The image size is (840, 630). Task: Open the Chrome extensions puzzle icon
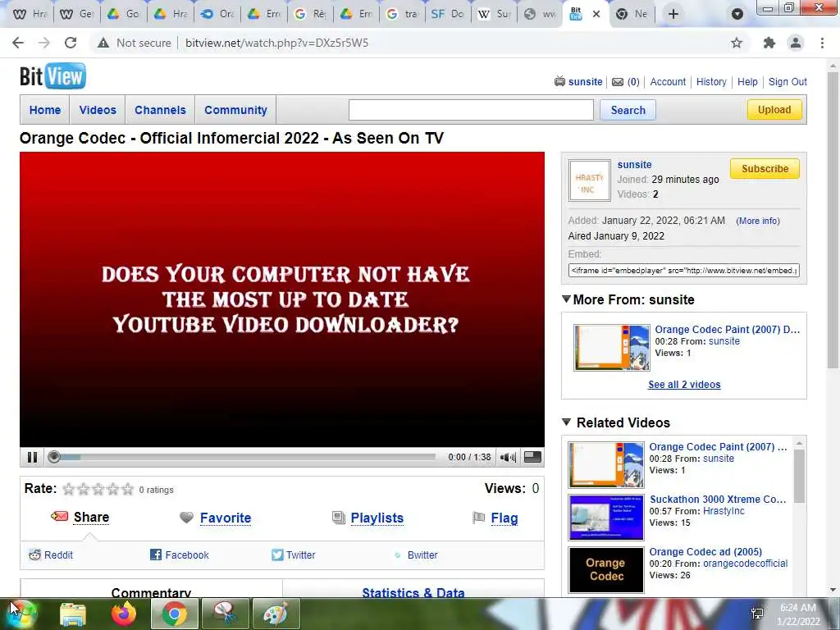pos(769,43)
